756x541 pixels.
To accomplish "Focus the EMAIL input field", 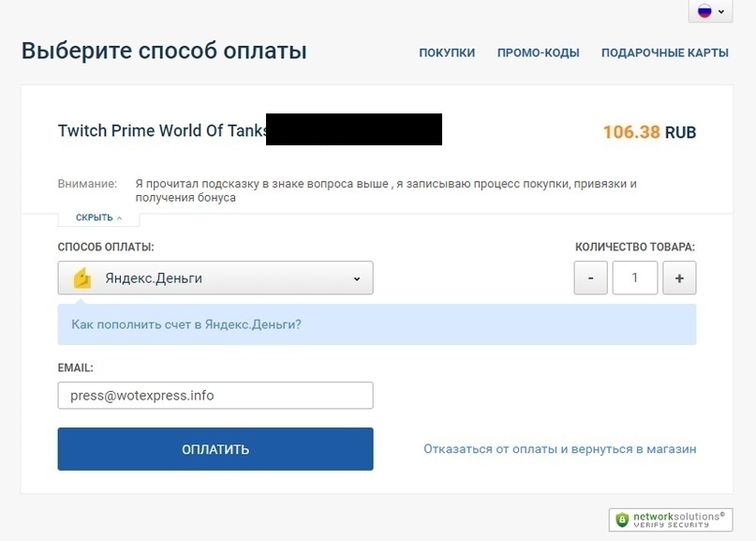I will 215,395.
